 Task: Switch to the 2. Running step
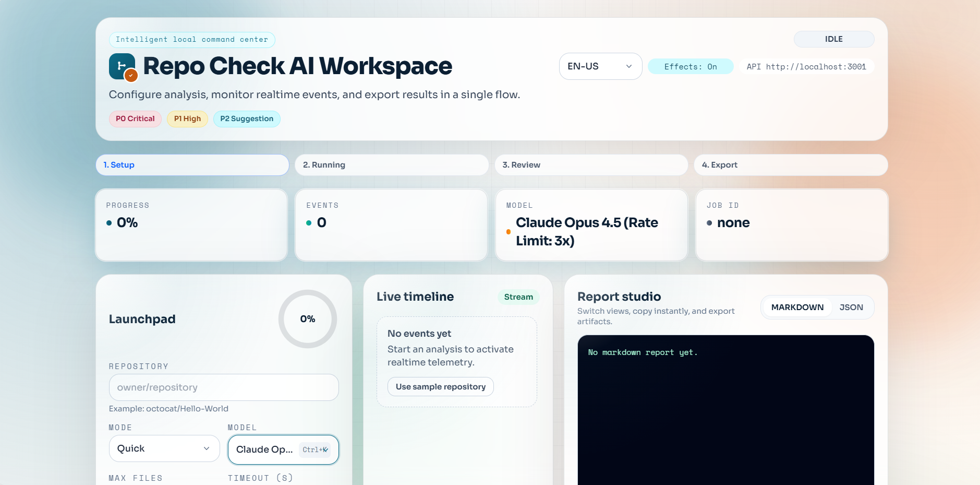[x=391, y=164]
